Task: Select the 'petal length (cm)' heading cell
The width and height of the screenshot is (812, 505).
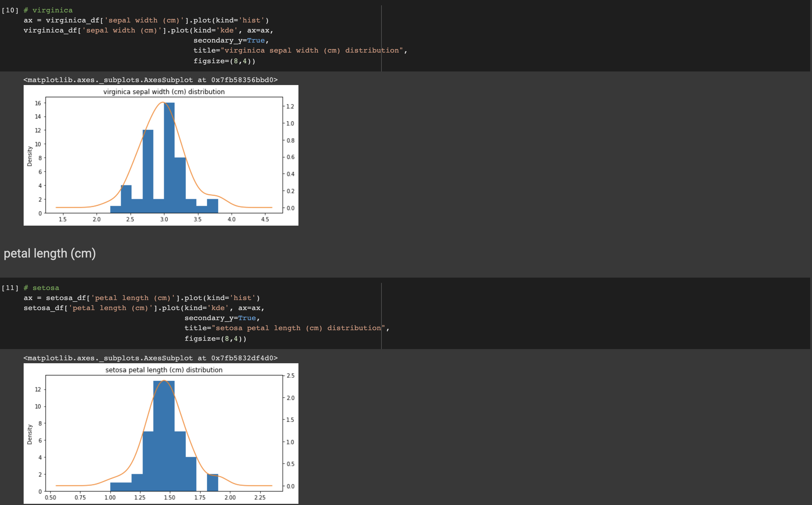Action: [x=50, y=253]
